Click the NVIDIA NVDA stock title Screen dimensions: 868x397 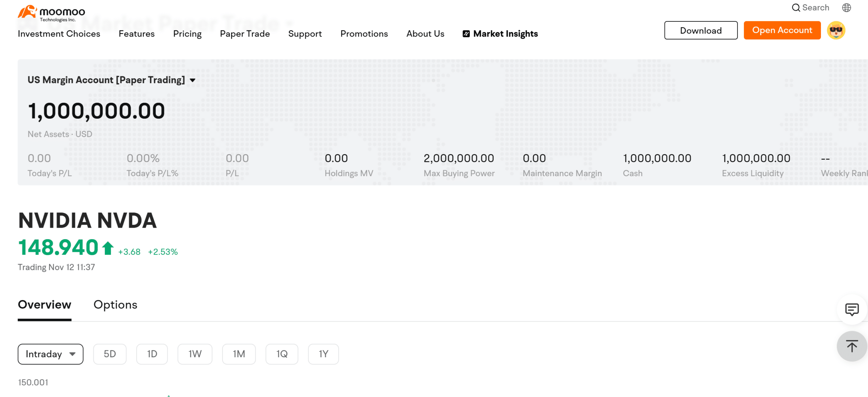(87, 220)
